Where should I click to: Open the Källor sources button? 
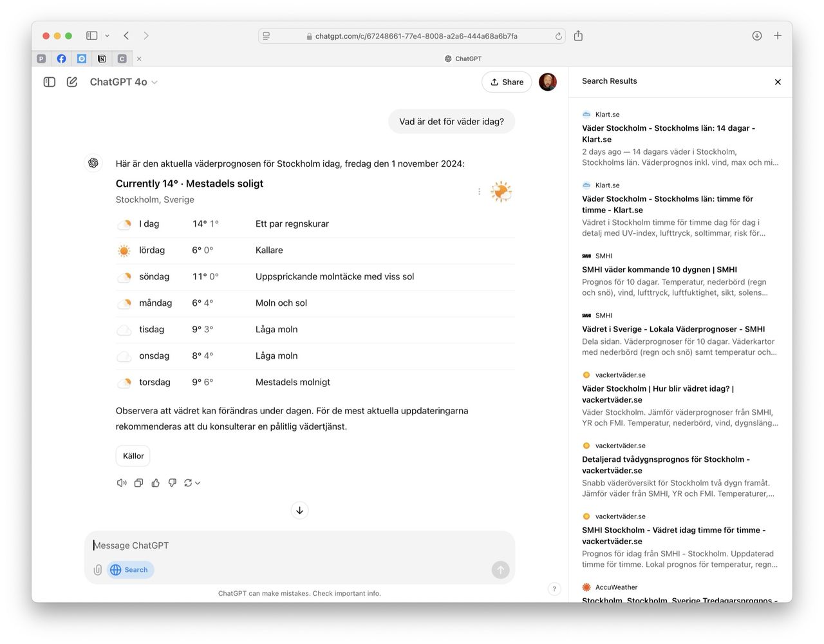(x=133, y=456)
